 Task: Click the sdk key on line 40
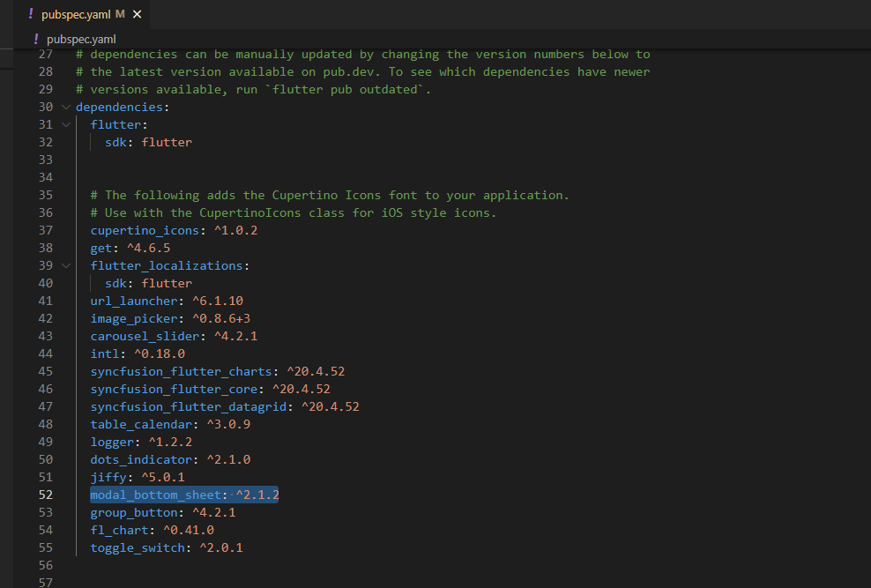115,283
